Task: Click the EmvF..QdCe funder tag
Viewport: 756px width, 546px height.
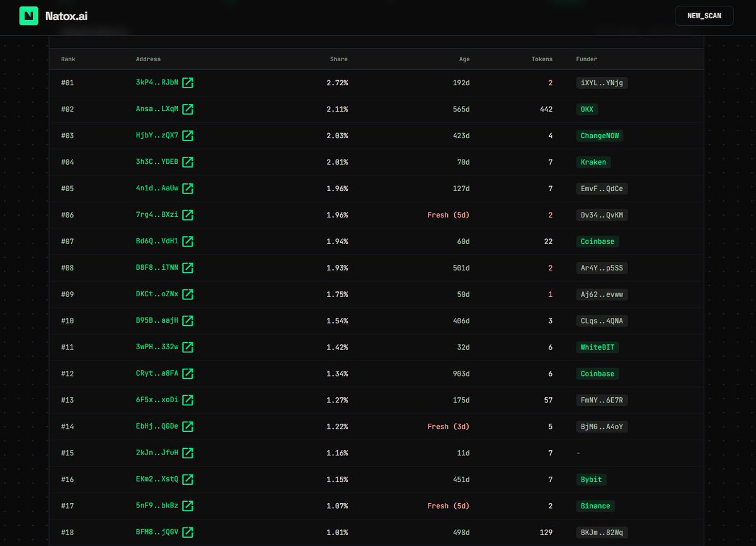Action: point(602,189)
